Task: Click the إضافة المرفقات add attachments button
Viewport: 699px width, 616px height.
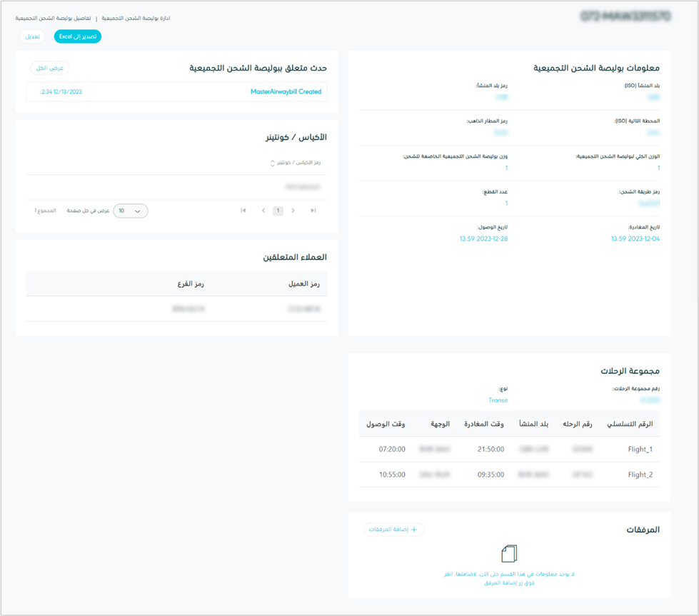Action: point(394,530)
